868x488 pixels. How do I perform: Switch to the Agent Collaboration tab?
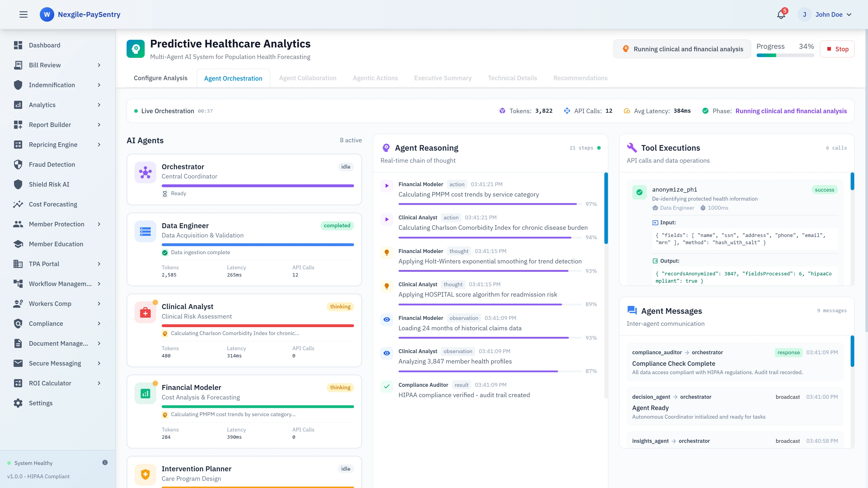click(x=307, y=78)
